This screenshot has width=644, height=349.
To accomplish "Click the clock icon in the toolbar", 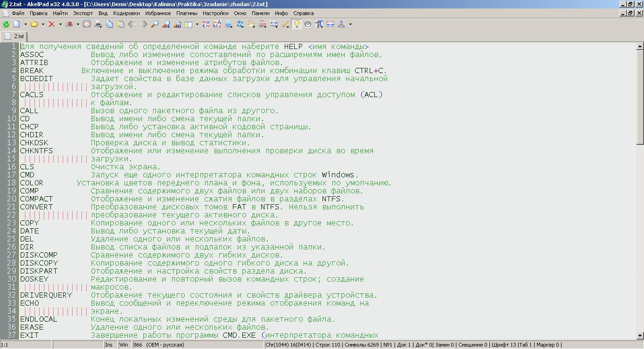I will (308, 24).
